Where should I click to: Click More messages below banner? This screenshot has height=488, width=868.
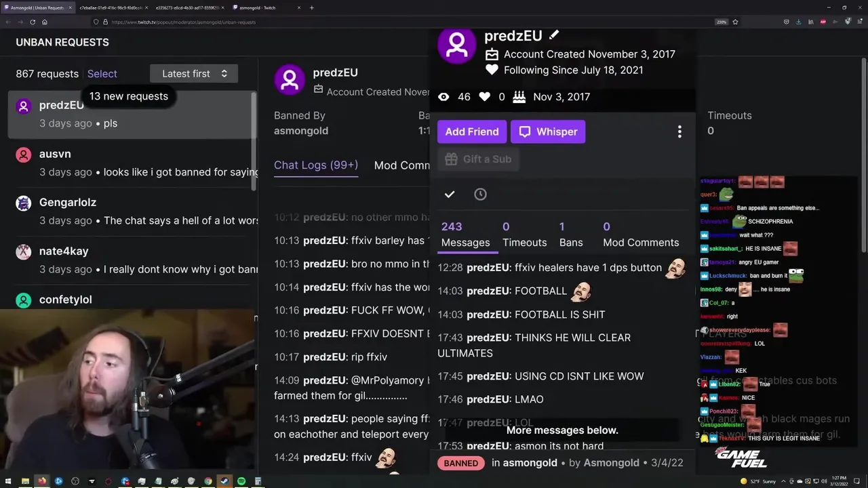tap(562, 430)
